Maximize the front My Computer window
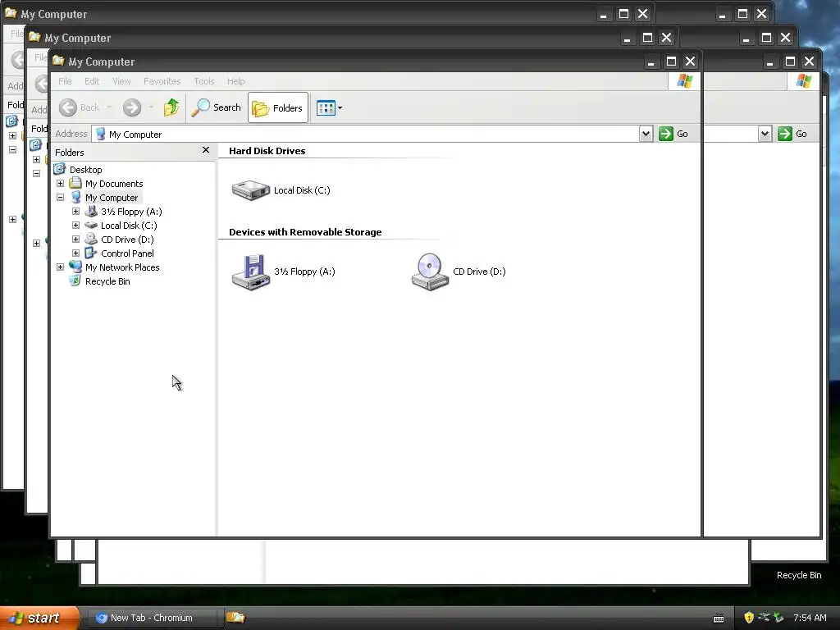Image resolution: width=840 pixels, height=630 pixels. (x=671, y=62)
